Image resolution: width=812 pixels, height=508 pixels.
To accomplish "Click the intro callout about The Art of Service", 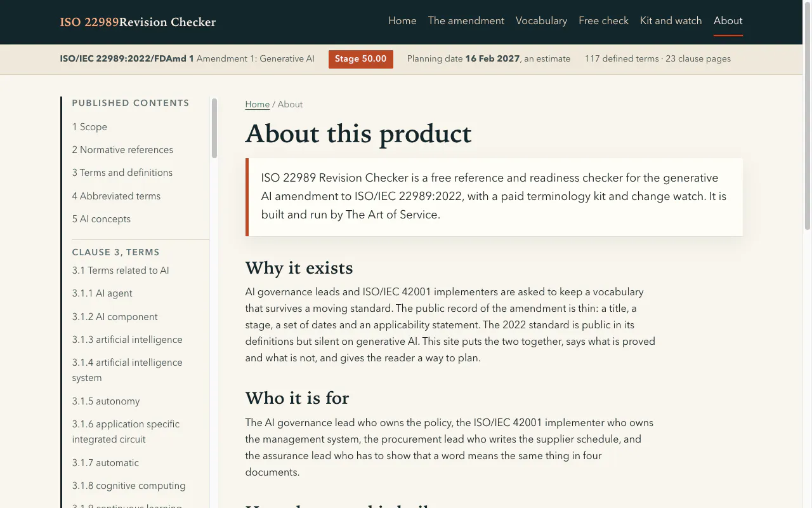I will tap(494, 197).
